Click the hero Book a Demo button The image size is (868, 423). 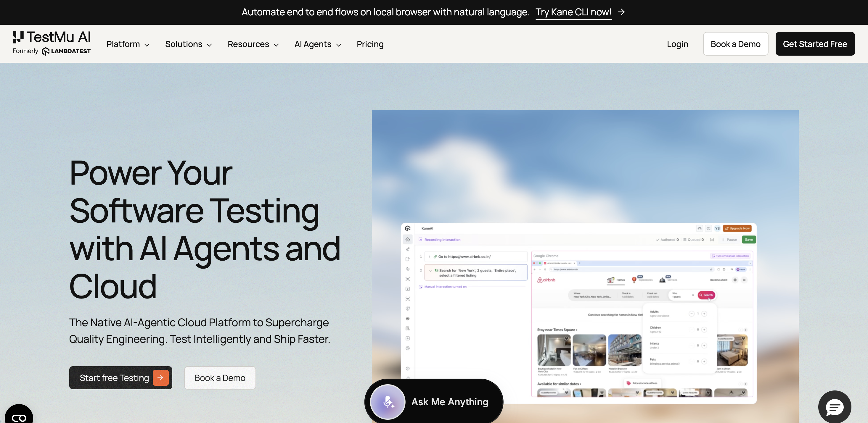coord(220,377)
